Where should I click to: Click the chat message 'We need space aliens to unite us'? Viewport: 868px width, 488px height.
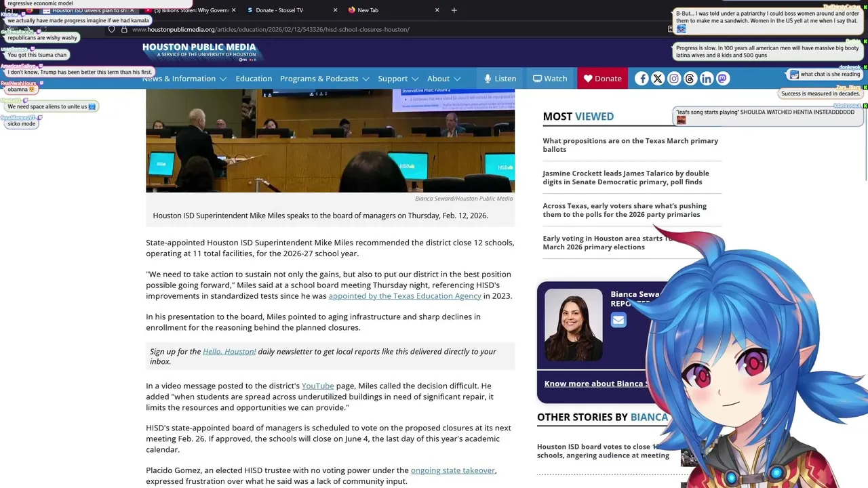[x=52, y=106]
